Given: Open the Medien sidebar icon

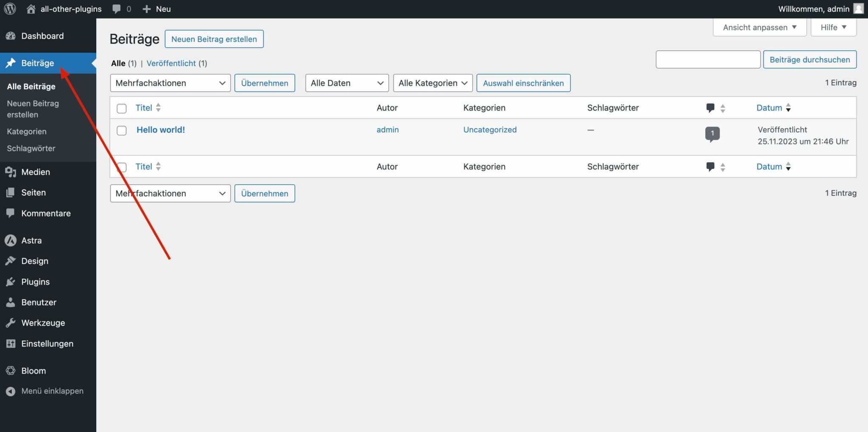Looking at the screenshot, I should click(x=11, y=172).
